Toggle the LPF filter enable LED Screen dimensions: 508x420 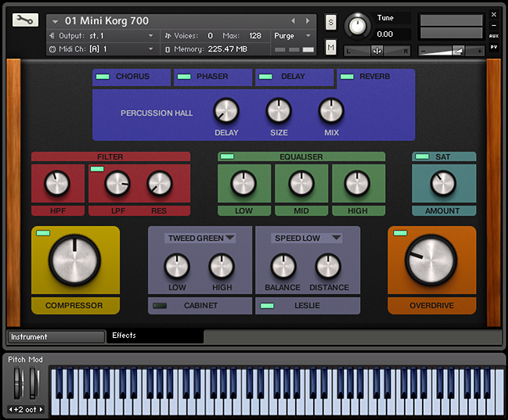97,169
